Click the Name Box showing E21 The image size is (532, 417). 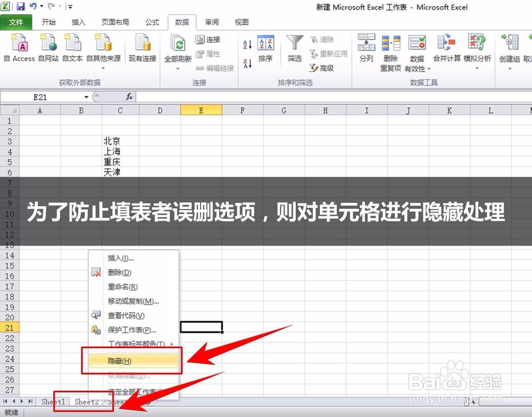[x=41, y=97]
